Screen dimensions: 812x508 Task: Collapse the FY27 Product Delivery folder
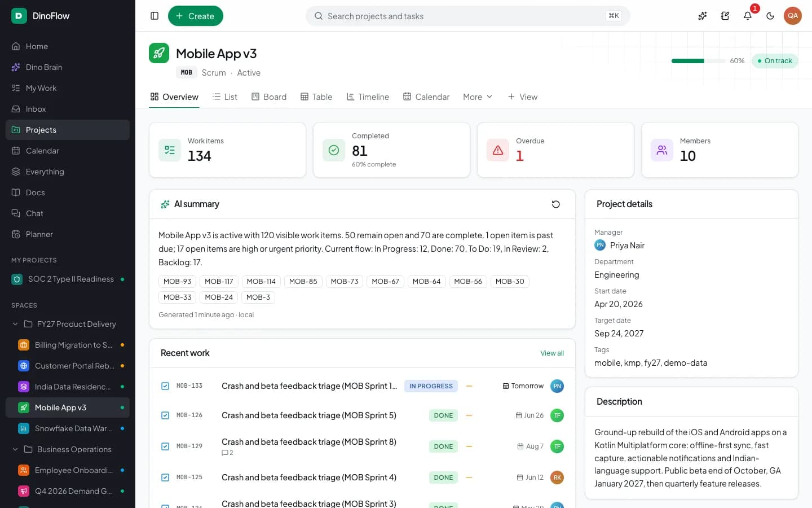pos(15,324)
